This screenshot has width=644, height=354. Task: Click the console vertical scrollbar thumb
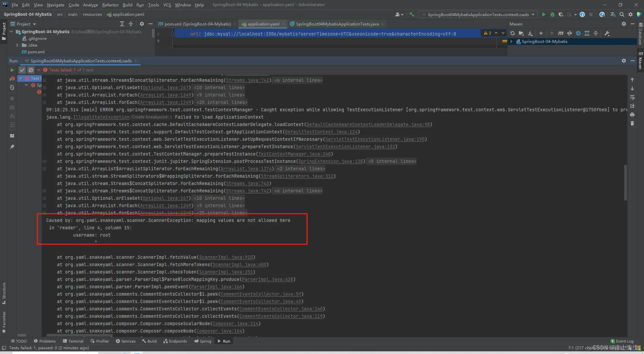click(626, 183)
